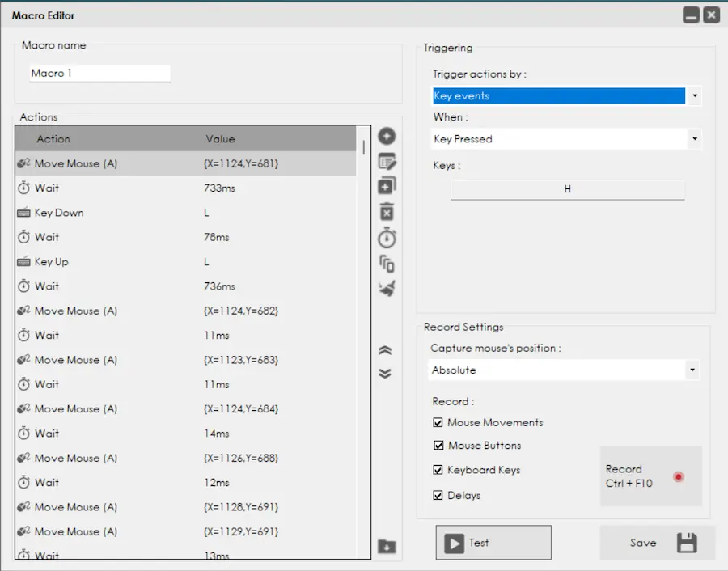Screen dimensions: 728x571
Task: Expand the When Key Pressed dropdown
Action: click(x=566, y=139)
